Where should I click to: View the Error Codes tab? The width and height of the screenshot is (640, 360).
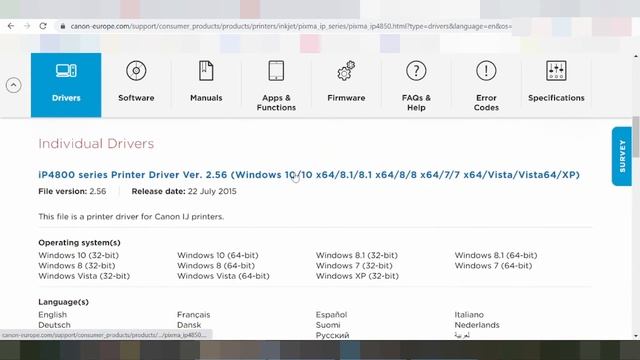click(486, 85)
